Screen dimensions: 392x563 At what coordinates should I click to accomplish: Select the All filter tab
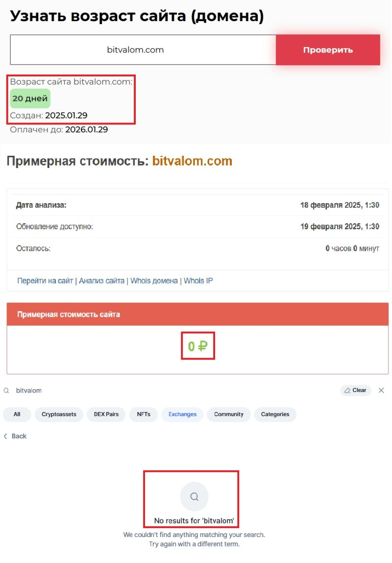17,415
